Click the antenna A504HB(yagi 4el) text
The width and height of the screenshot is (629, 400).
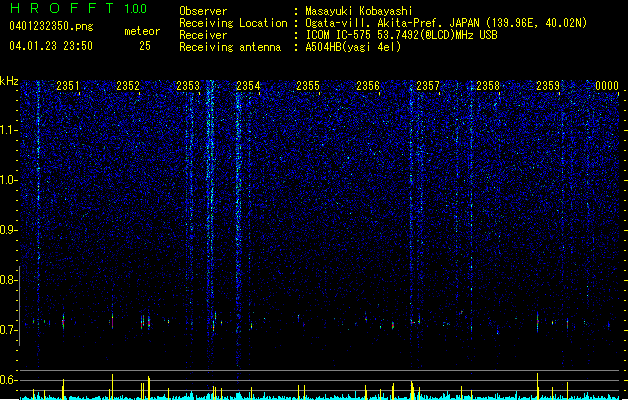coord(353,47)
